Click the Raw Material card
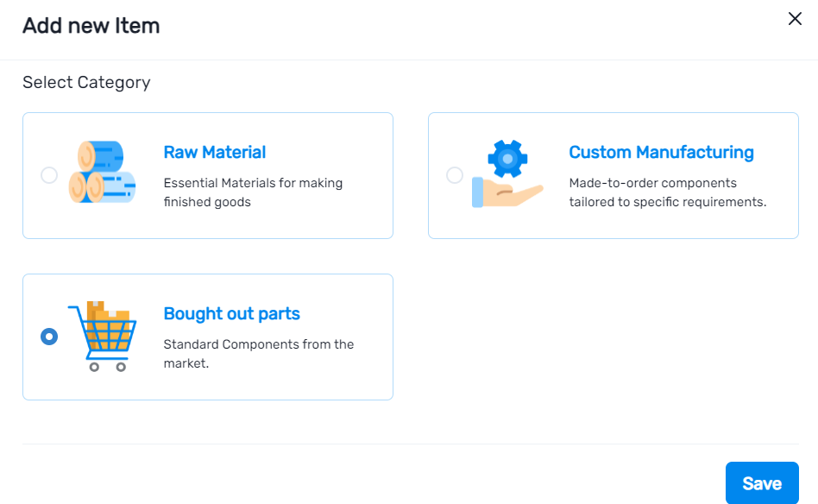This screenshot has height=504, width=818. pyautogui.click(x=207, y=175)
